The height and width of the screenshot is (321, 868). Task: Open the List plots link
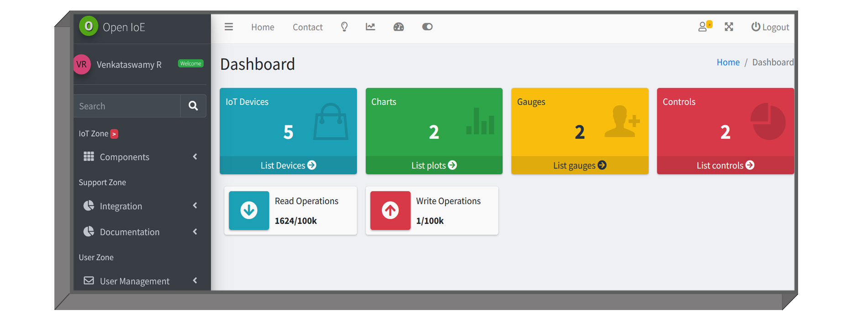coord(434,165)
